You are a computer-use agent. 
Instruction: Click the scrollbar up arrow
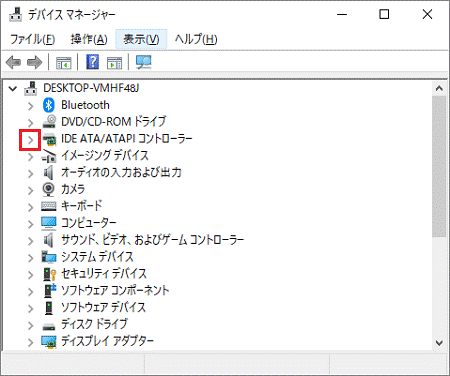[x=439, y=89]
